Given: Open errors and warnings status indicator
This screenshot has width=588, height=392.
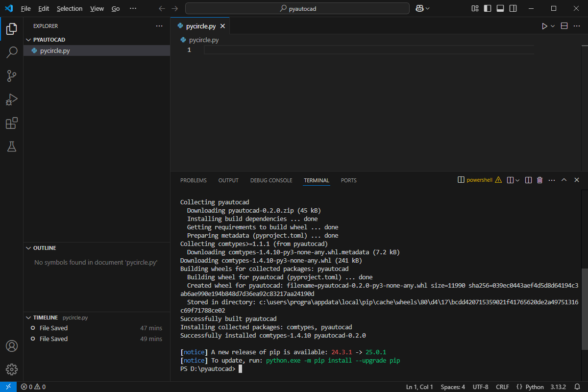Looking at the screenshot, I should click(x=33, y=387).
